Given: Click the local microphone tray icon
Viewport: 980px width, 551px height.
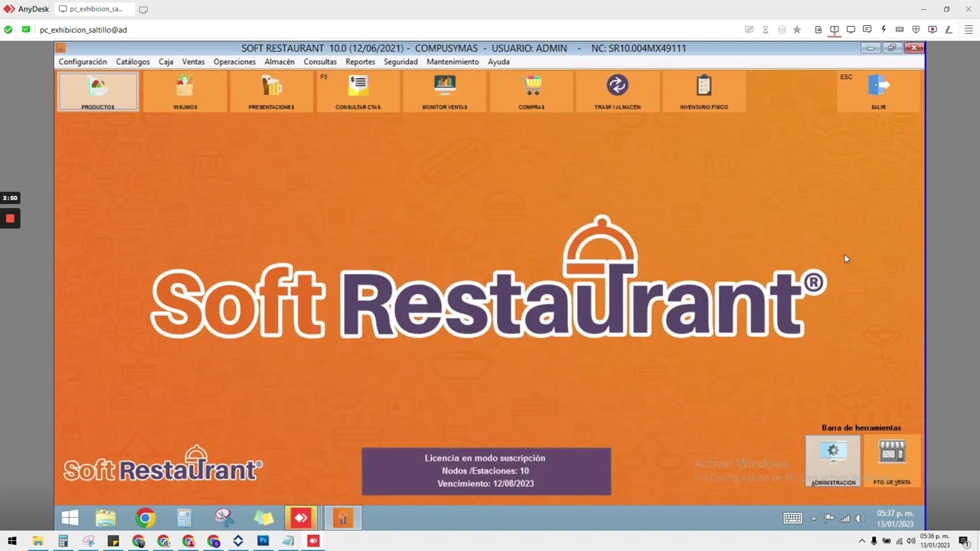Looking at the screenshot, I should coord(874,541).
